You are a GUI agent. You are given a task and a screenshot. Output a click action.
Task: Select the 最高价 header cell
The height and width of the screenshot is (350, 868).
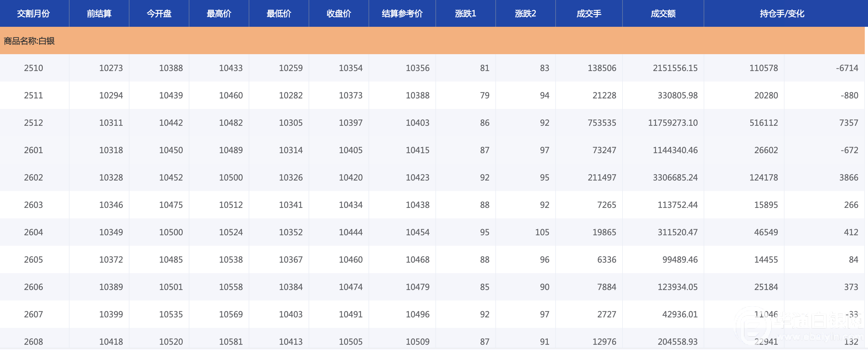click(x=219, y=13)
